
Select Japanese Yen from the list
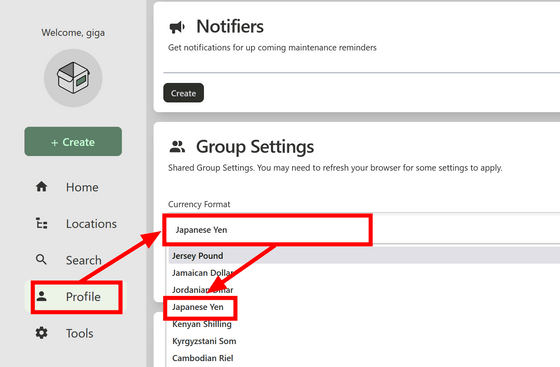[x=198, y=307]
